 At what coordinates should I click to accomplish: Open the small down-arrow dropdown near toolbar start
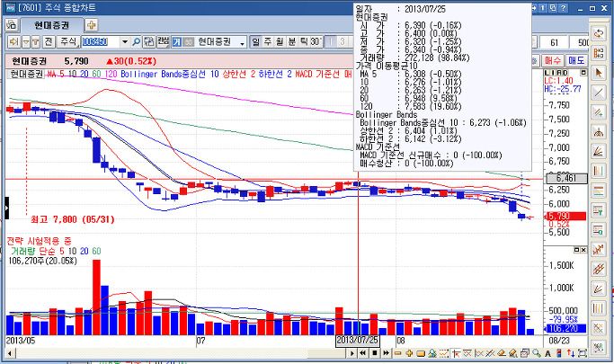[x=26, y=41]
